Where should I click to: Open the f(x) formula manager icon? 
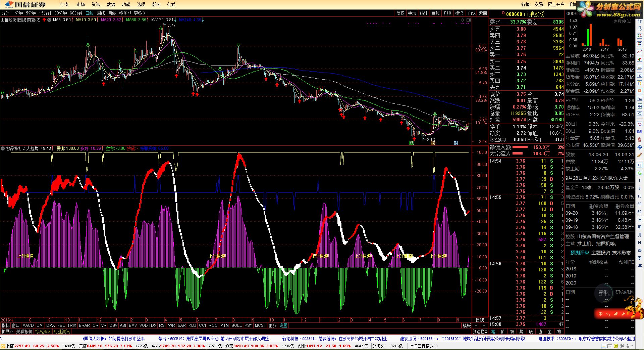click(640, 106)
